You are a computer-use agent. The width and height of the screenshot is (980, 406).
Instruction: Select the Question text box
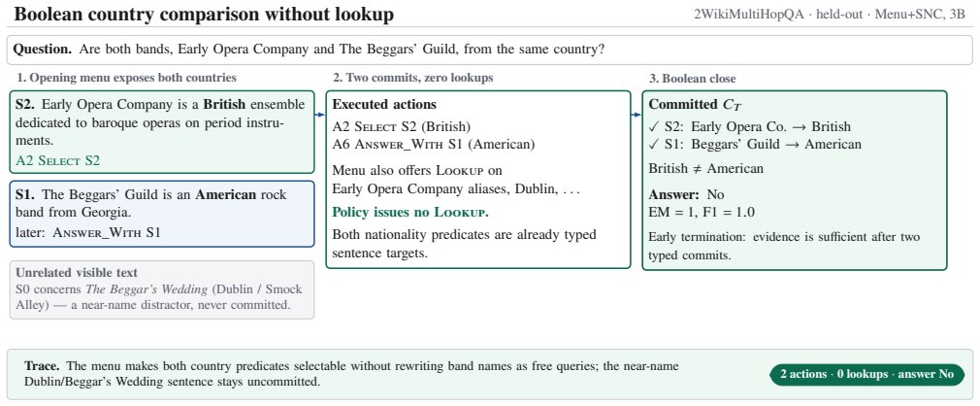(489, 51)
